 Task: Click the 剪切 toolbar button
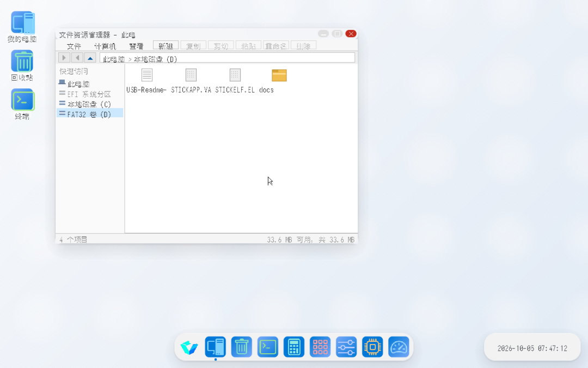tap(221, 46)
